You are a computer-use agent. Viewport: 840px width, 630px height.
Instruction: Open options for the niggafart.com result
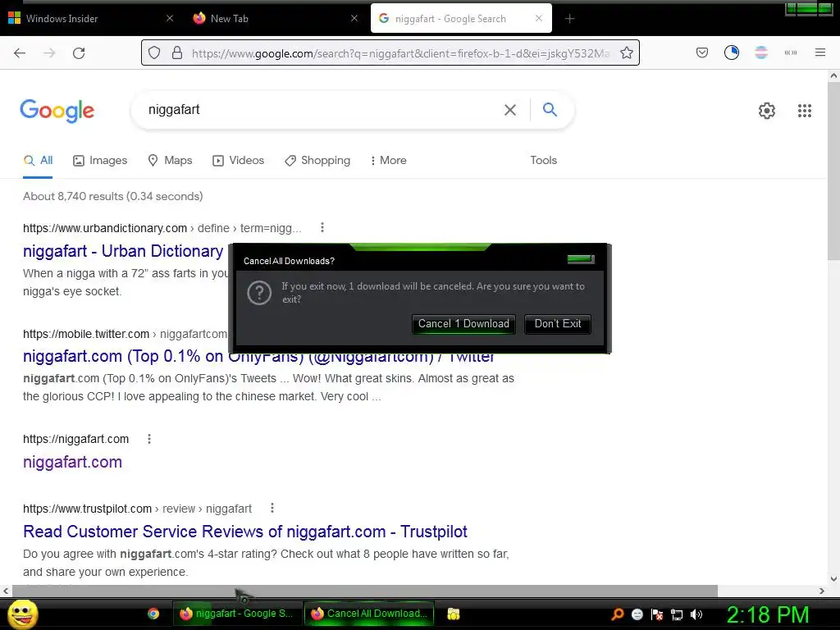coord(149,439)
